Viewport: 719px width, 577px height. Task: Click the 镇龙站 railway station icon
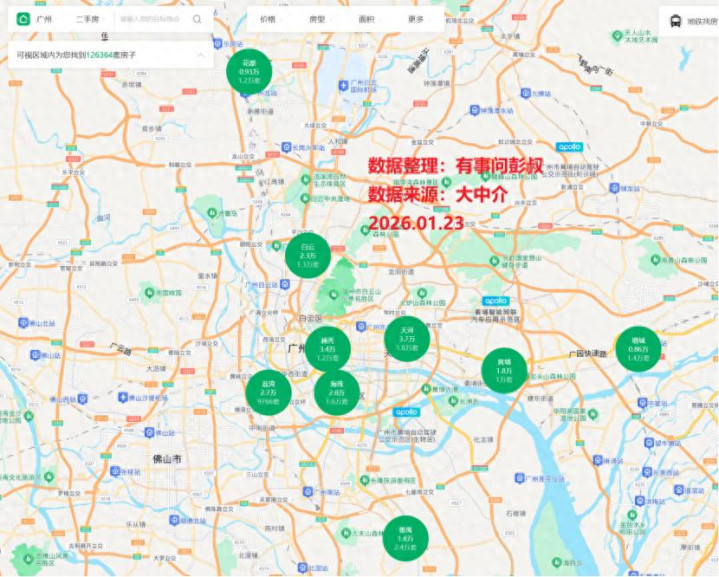point(614,188)
